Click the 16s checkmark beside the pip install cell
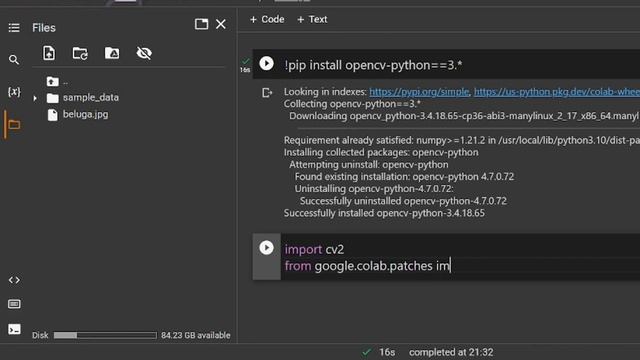This screenshot has height=360, width=640. (x=245, y=65)
